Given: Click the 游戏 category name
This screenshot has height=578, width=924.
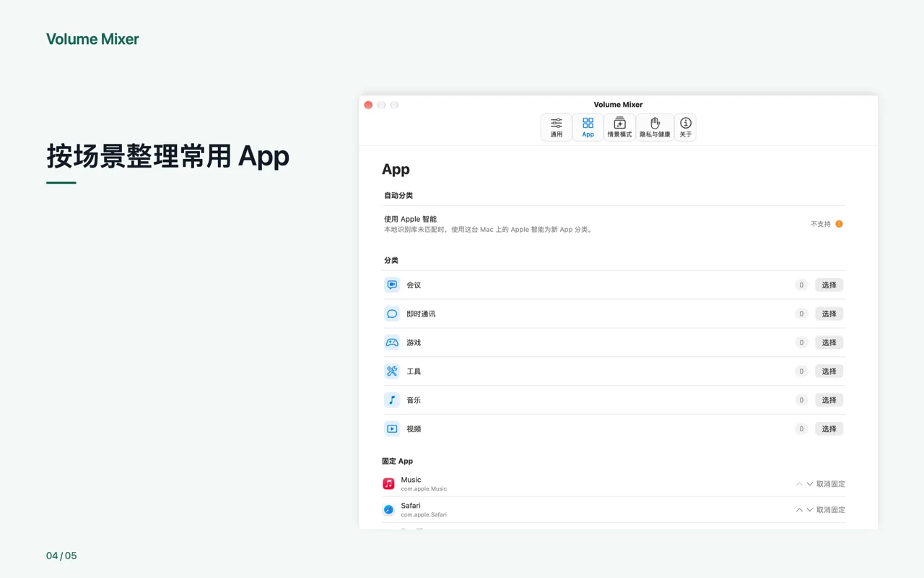Looking at the screenshot, I should 414,342.
